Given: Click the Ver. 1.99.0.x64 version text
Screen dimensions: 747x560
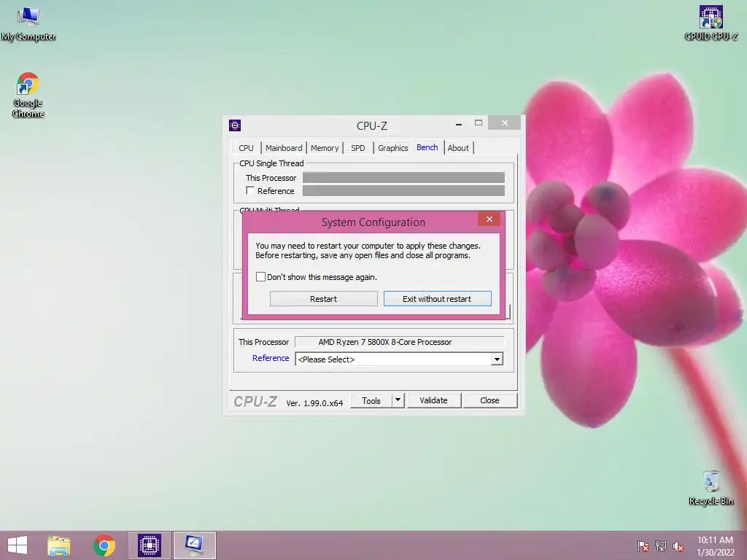Looking at the screenshot, I should (314, 402).
